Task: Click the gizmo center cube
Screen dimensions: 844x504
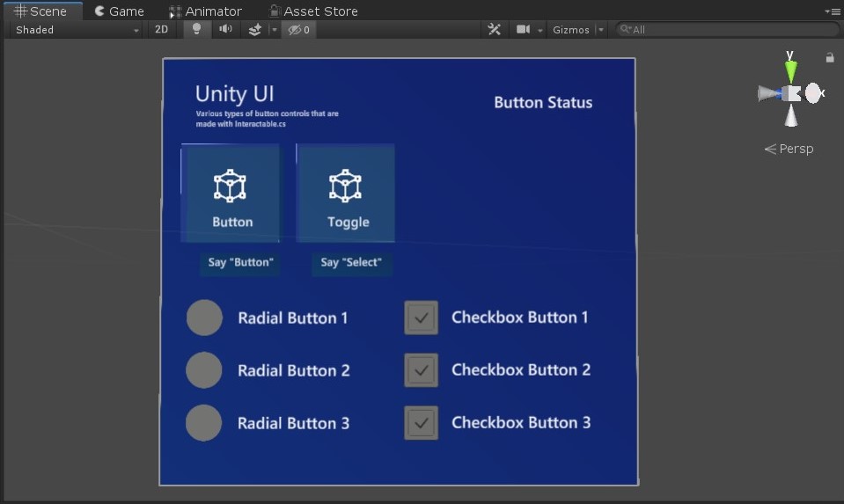Action: pyautogui.click(x=791, y=93)
